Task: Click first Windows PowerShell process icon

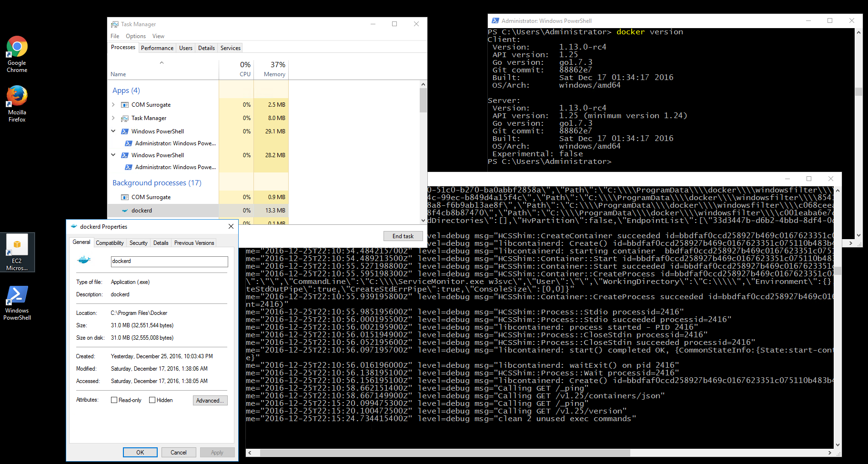Action: (125, 131)
